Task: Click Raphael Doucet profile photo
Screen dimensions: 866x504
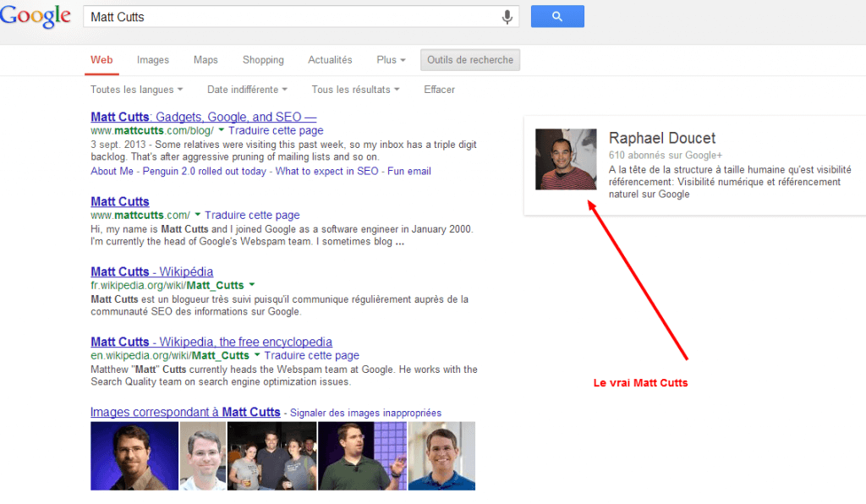Action: [x=566, y=159]
